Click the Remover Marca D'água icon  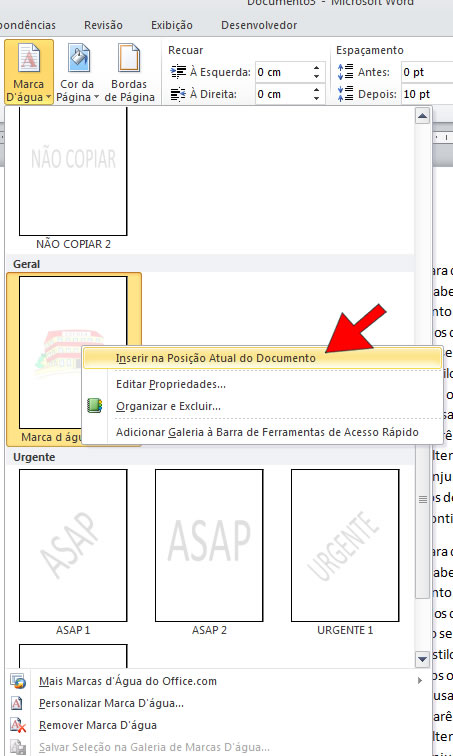coord(18,725)
